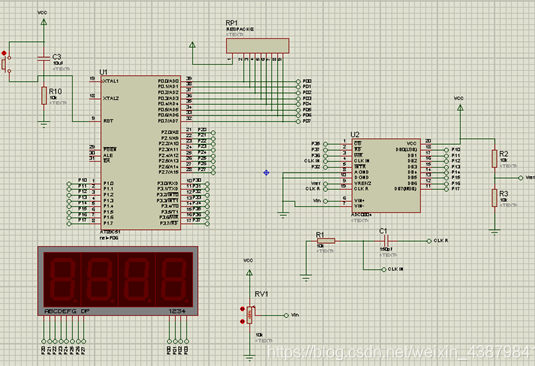Click the four-digit seven-segment display
Image resolution: width=535 pixels, height=366 pixels.
118,281
